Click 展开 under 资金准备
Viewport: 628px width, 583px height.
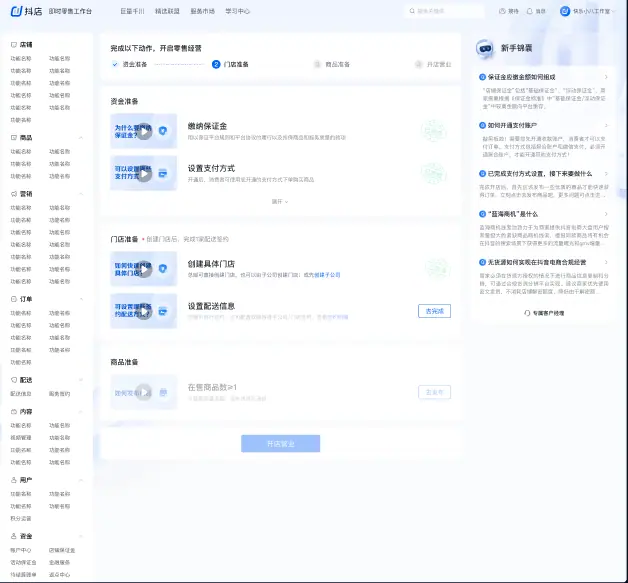pyautogui.click(x=280, y=201)
